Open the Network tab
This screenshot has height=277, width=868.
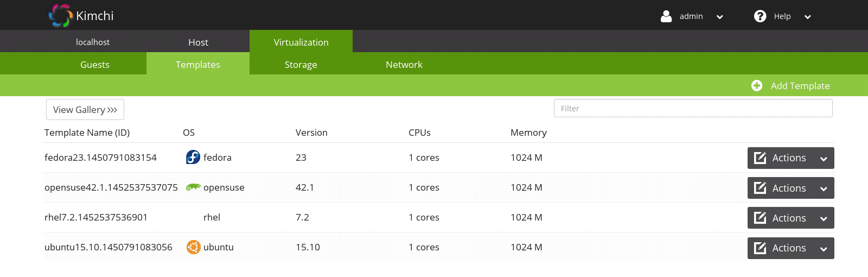pyautogui.click(x=404, y=64)
